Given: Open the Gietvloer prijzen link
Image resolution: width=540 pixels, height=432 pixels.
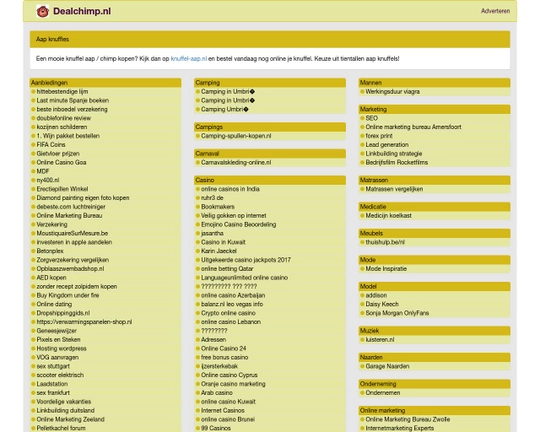Looking at the screenshot, I should 58,154.
